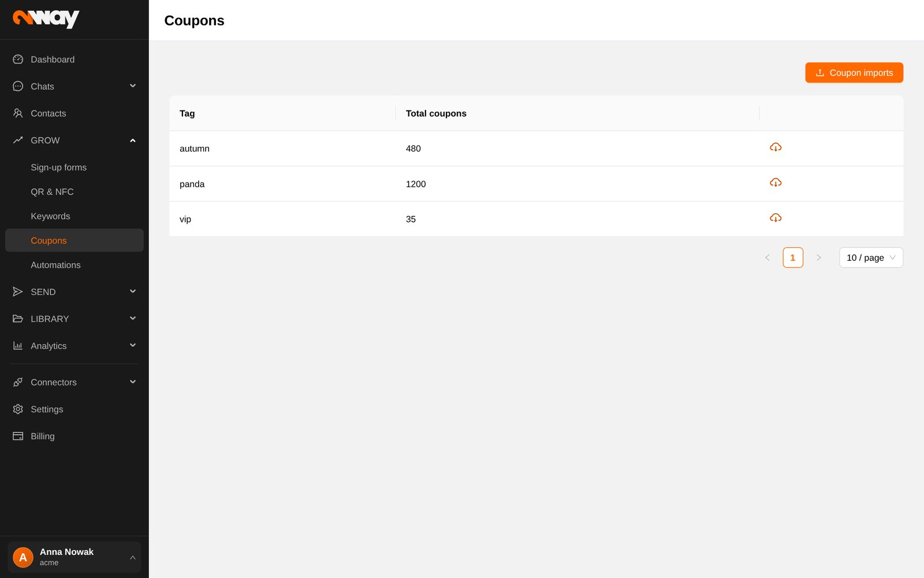The image size is (924, 578).
Task: Go to the previous page arrow
Action: [767, 258]
